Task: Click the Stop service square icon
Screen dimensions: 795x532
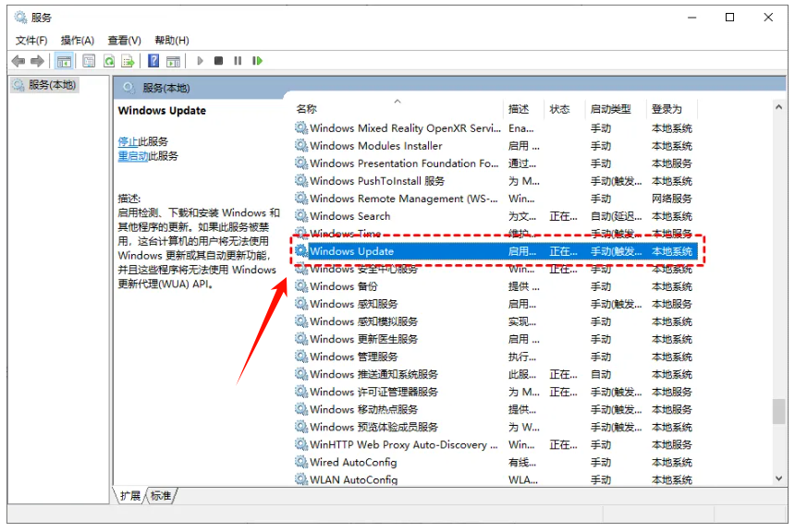Action: (218, 61)
